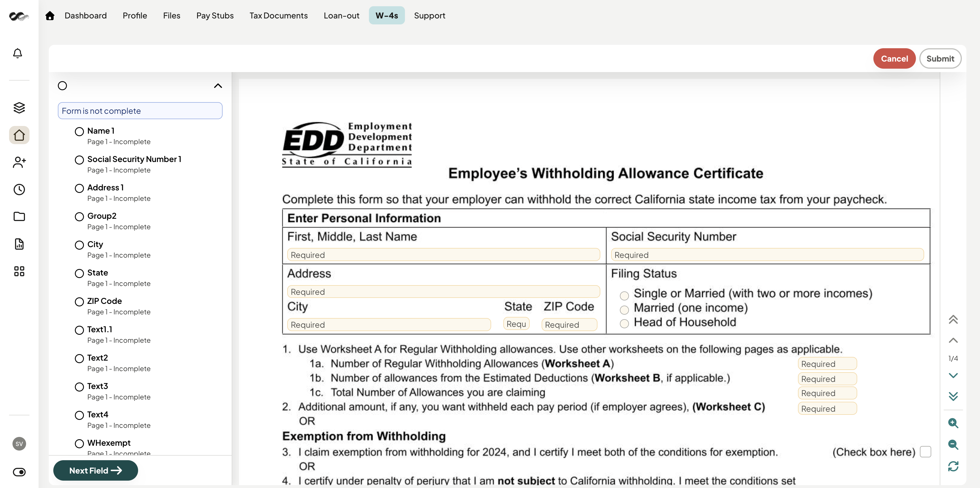Open the clock history sidebar icon
Screen dimensions: 980x488
19,190
